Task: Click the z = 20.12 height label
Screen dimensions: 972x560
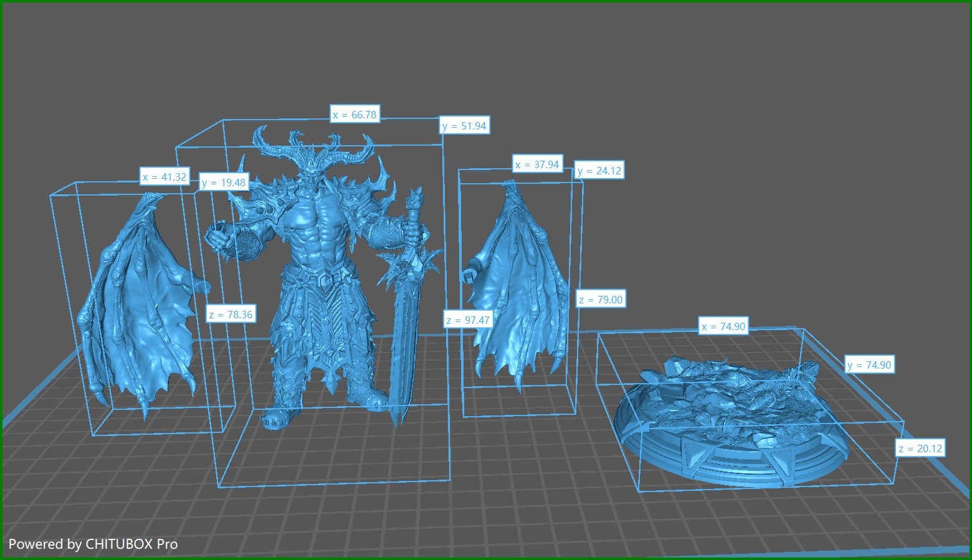Action: point(920,448)
